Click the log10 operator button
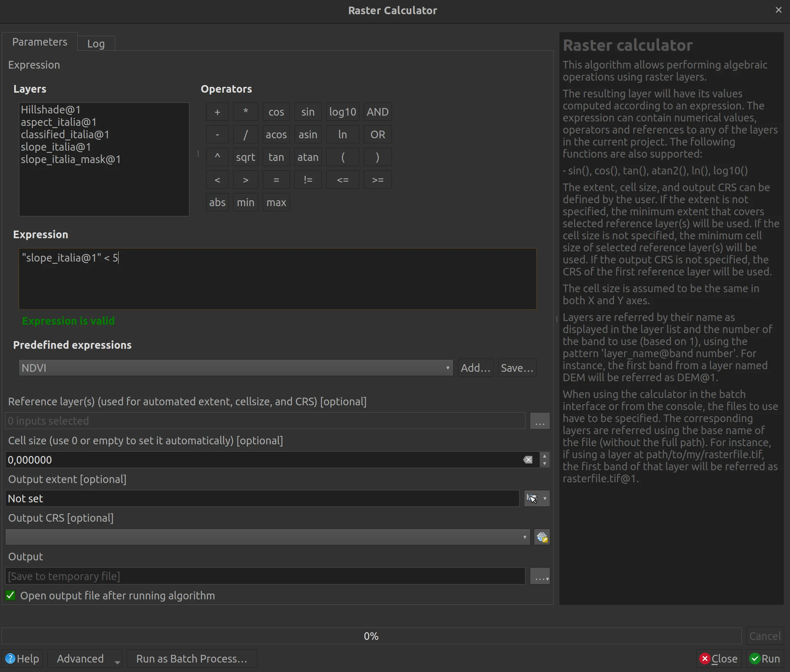Image resolution: width=790 pixels, height=672 pixels. click(343, 112)
